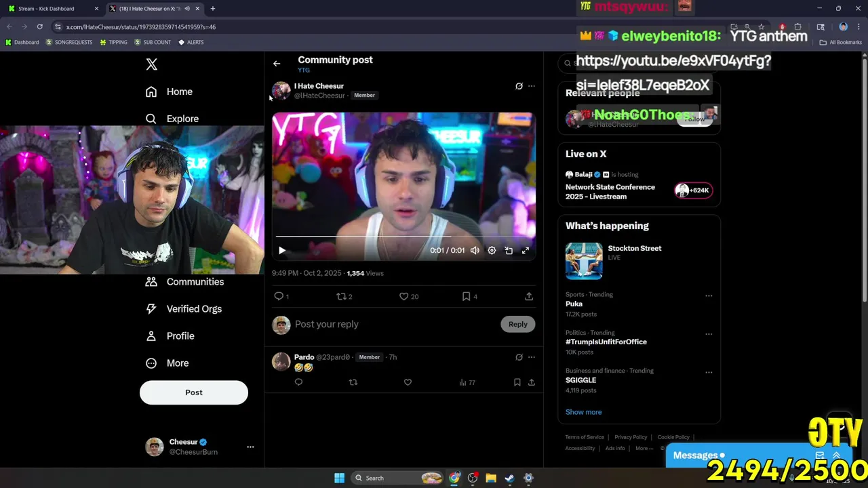Open TIPPING bookmark
This screenshot has height=488, width=868.
[x=113, y=42]
